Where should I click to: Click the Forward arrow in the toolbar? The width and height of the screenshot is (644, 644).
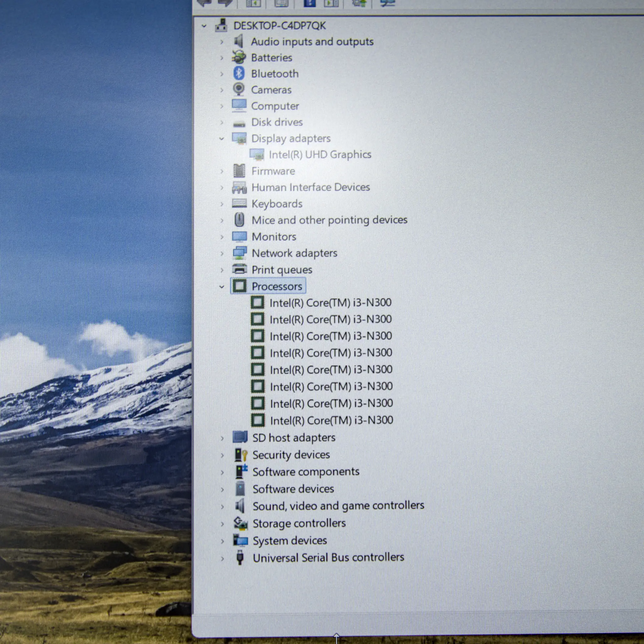pyautogui.click(x=225, y=3)
